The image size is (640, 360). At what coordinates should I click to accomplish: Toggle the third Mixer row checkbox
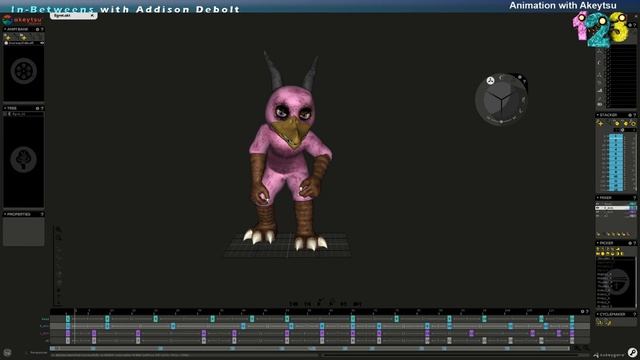pos(598,212)
